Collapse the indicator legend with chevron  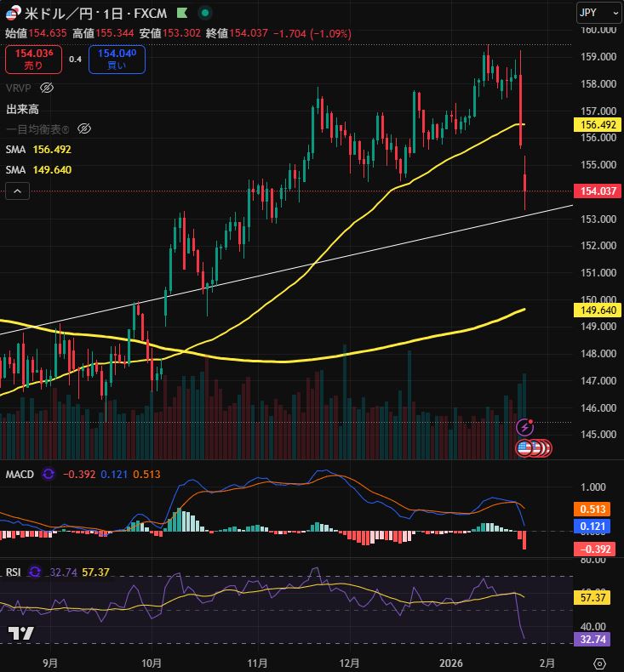18,192
